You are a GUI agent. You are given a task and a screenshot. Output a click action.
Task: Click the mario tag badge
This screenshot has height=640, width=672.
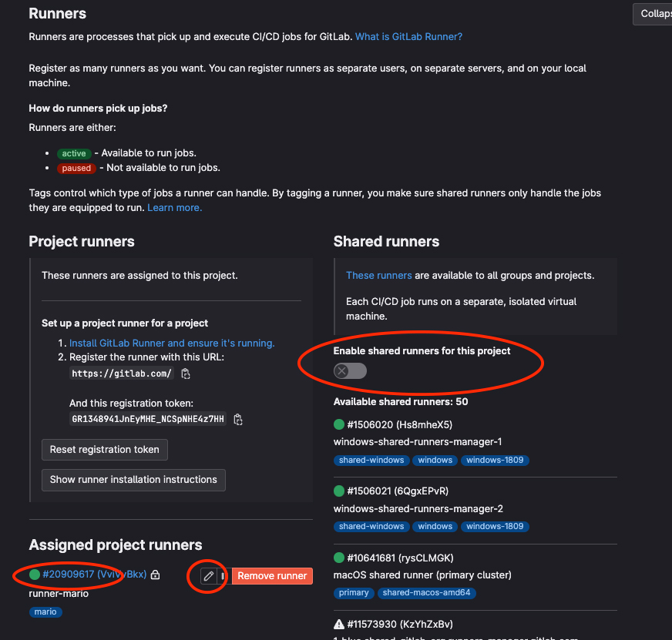tap(45, 612)
